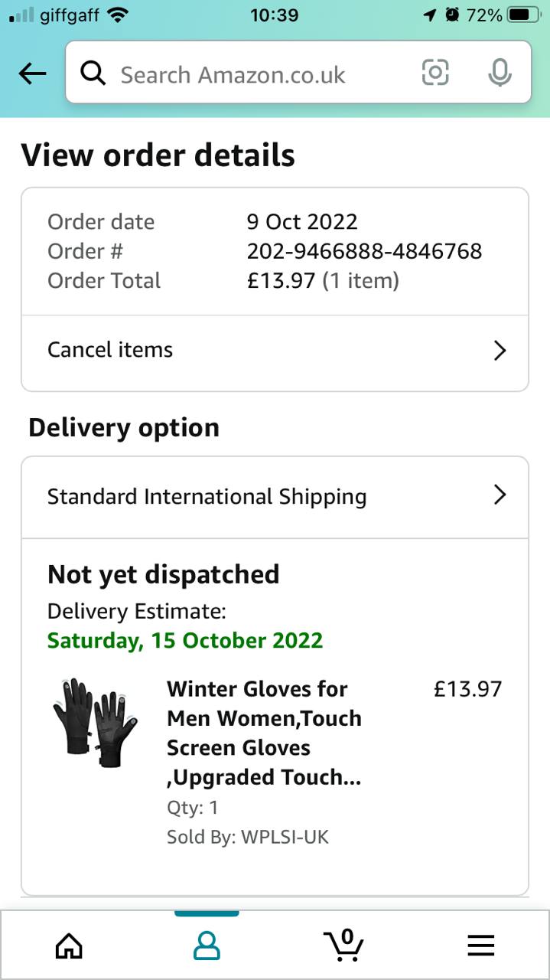550x980 pixels.
Task: Expand Standard International Shipping chevron
Action: click(x=500, y=495)
